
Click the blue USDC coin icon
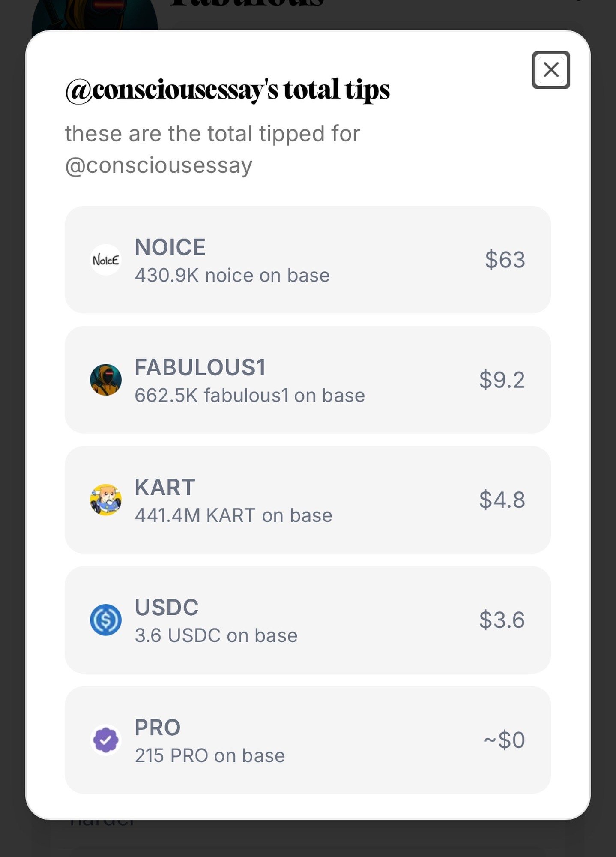(x=106, y=620)
